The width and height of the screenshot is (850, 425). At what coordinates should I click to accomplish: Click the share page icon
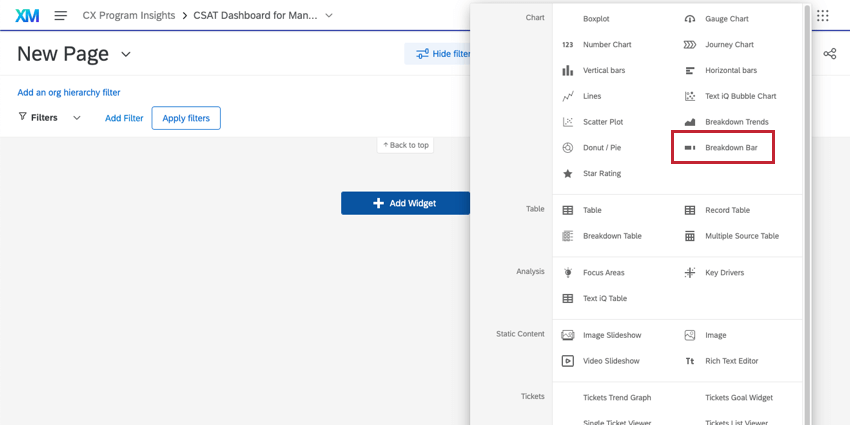(829, 54)
